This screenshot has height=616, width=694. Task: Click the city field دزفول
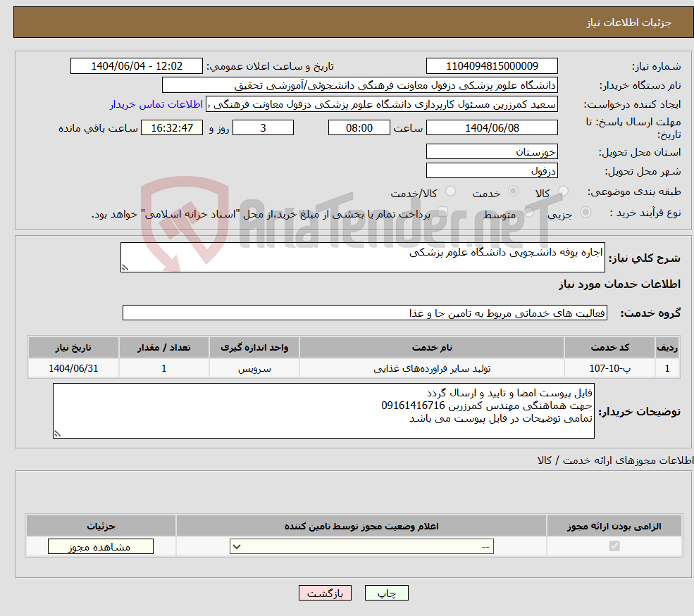492,170
